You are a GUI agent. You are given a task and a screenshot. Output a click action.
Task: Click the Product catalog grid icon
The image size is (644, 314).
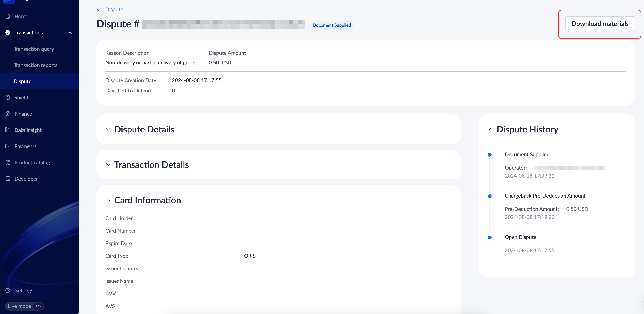pos(8,163)
